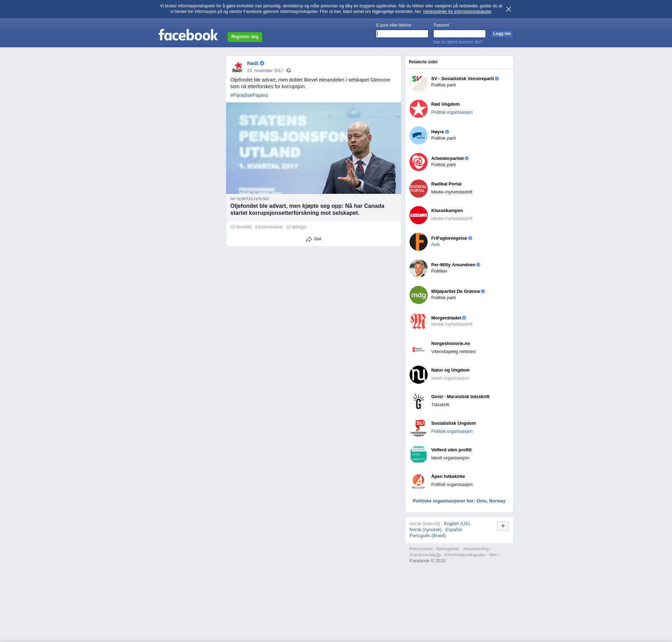
Task: Open Betingelser footer link
Action: 448,549
